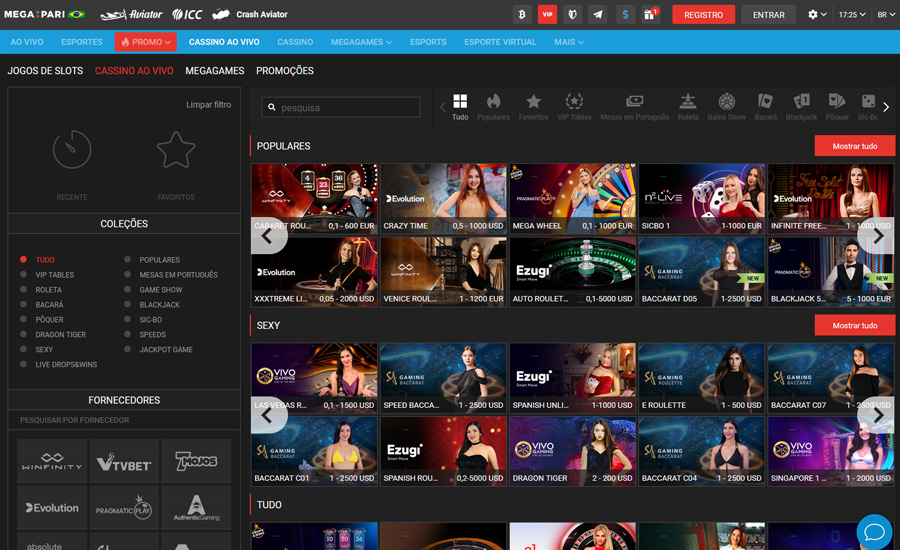900x550 pixels.
Task: Click Limpar filtro link
Action: [208, 104]
